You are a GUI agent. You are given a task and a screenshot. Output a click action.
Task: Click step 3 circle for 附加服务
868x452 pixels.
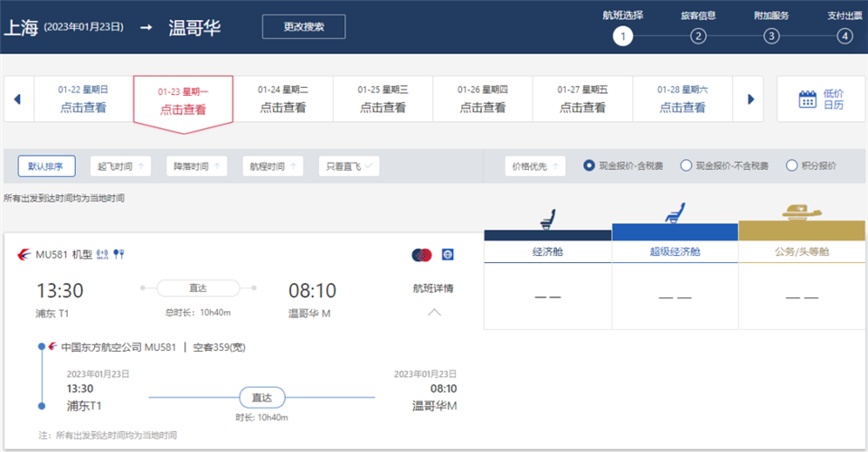(771, 36)
